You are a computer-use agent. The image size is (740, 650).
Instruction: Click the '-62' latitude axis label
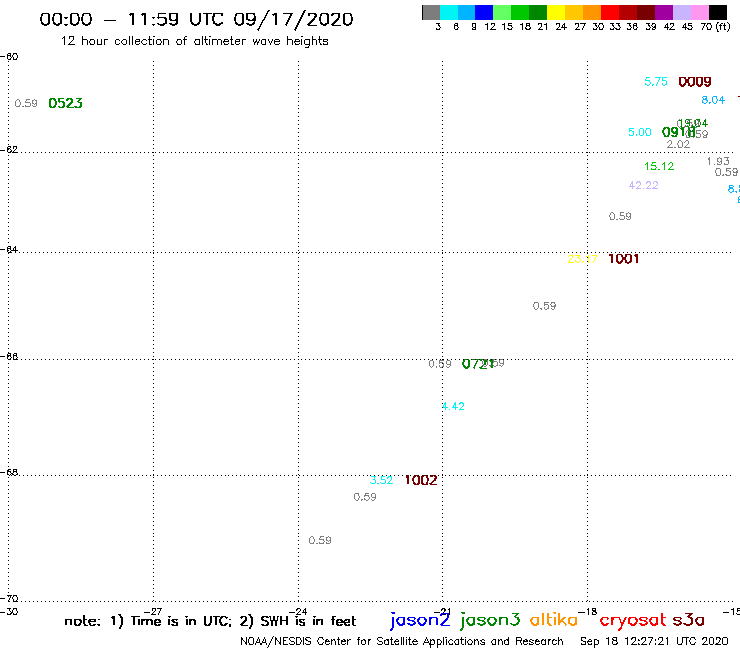9,150
